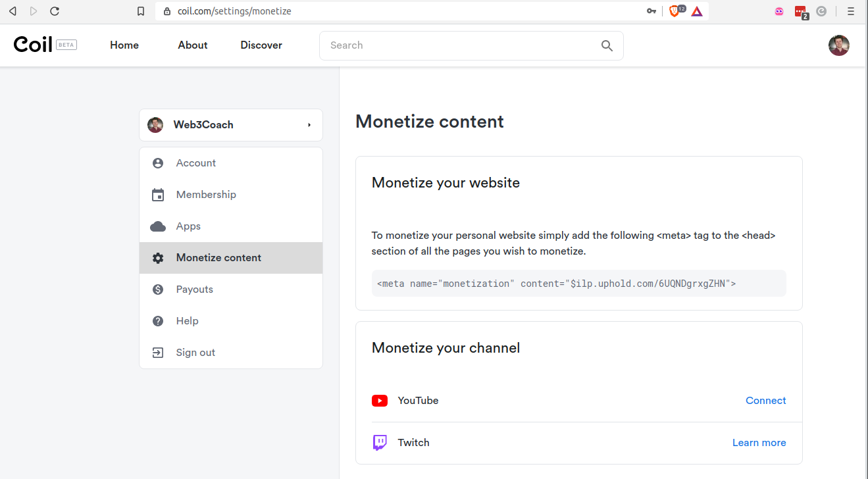Click the Brave Rewards triangle icon
This screenshot has width=868, height=479.
pos(697,11)
